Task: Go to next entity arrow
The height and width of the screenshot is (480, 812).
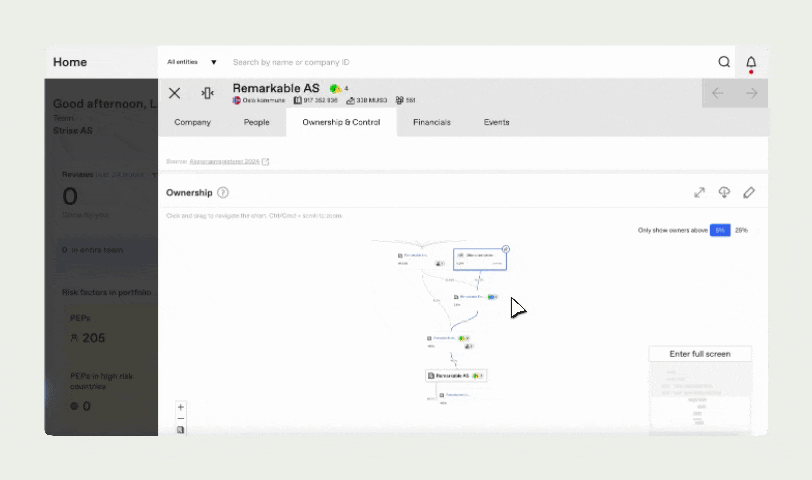Action: pos(751,93)
